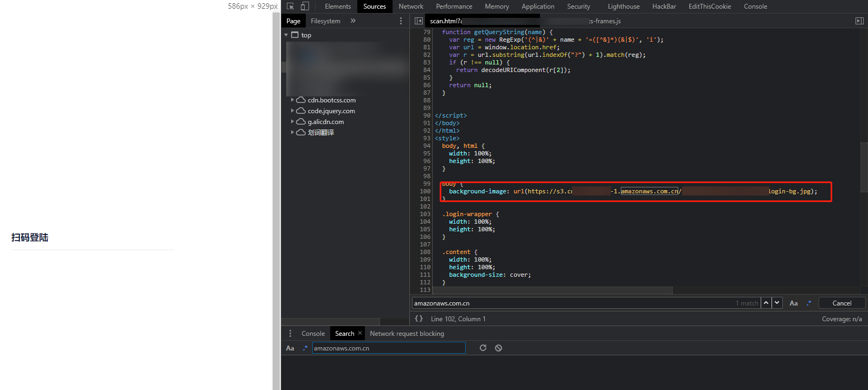Open the drawer three-dot menu
The image size is (868, 390).
tap(290, 334)
